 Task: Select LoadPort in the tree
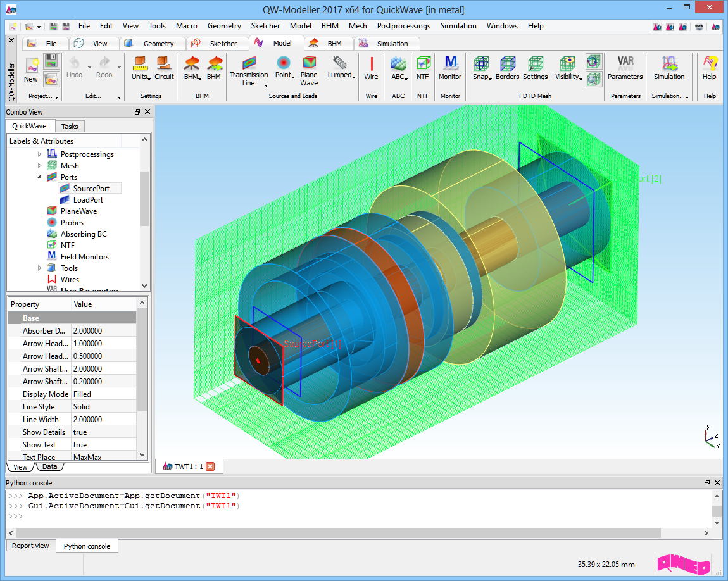coord(88,200)
